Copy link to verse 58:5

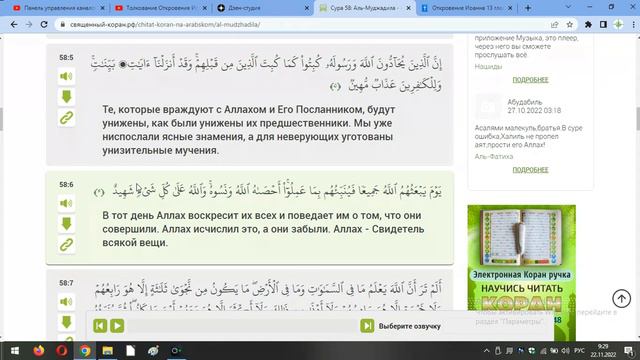coord(66,118)
